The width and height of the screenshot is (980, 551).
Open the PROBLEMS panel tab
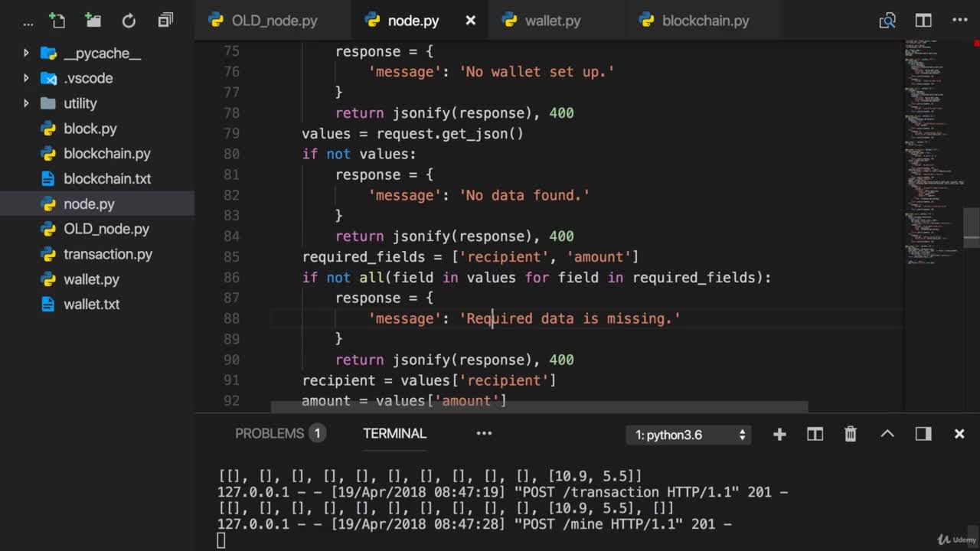click(x=269, y=433)
